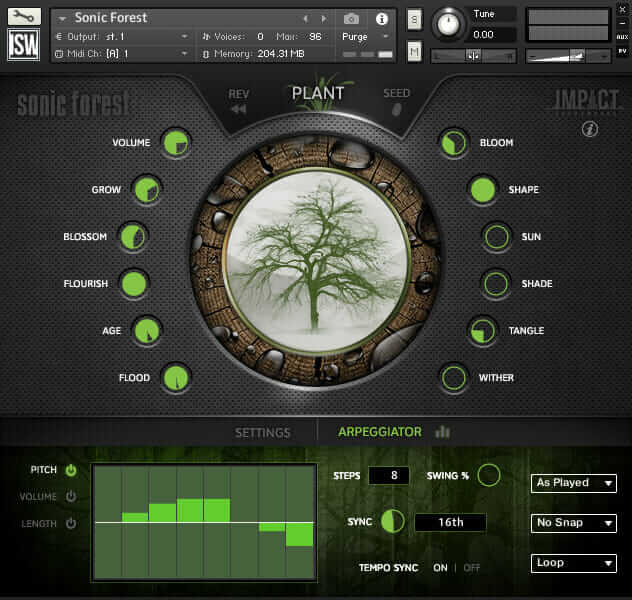
Task: Click the SEED icon
Action: (397, 110)
